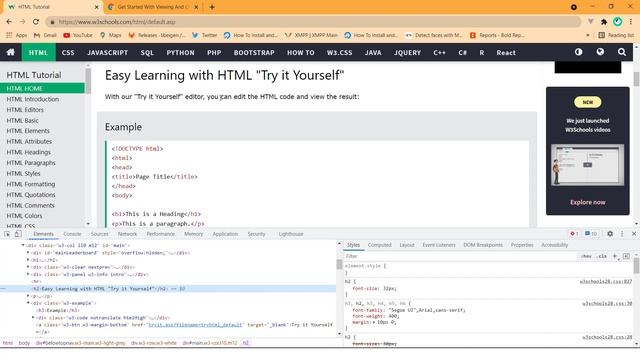Image resolution: width=640 pixels, height=360 pixels.
Task: Click the browser forward arrow
Action: click(x=22, y=22)
